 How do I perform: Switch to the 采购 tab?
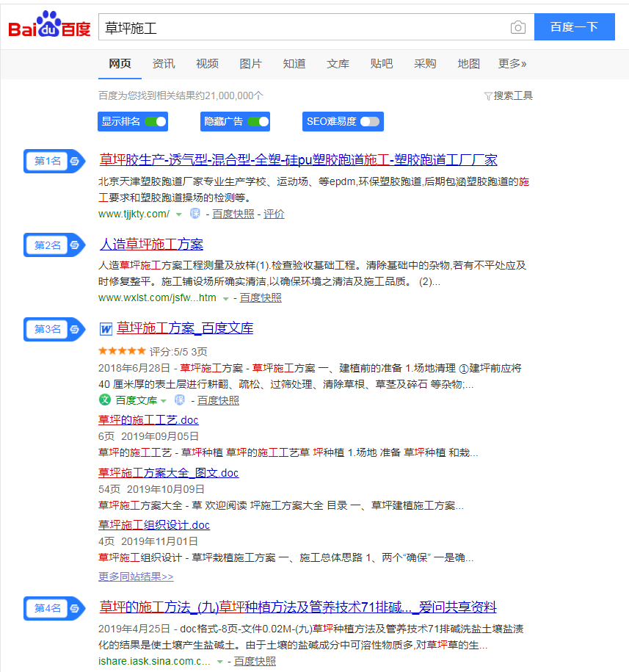[425, 64]
